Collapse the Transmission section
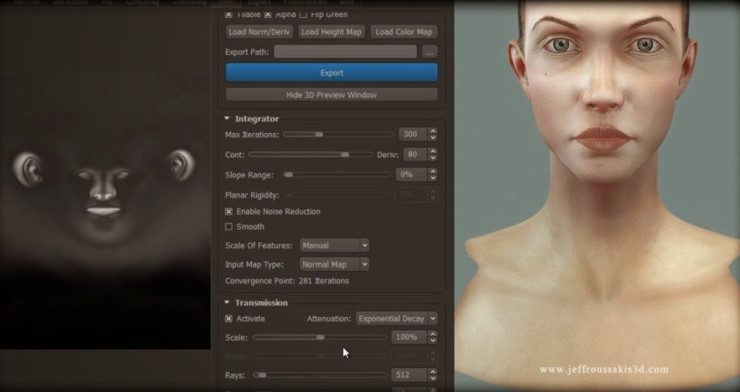This screenshot has height=392, width=740. point(227,302)
